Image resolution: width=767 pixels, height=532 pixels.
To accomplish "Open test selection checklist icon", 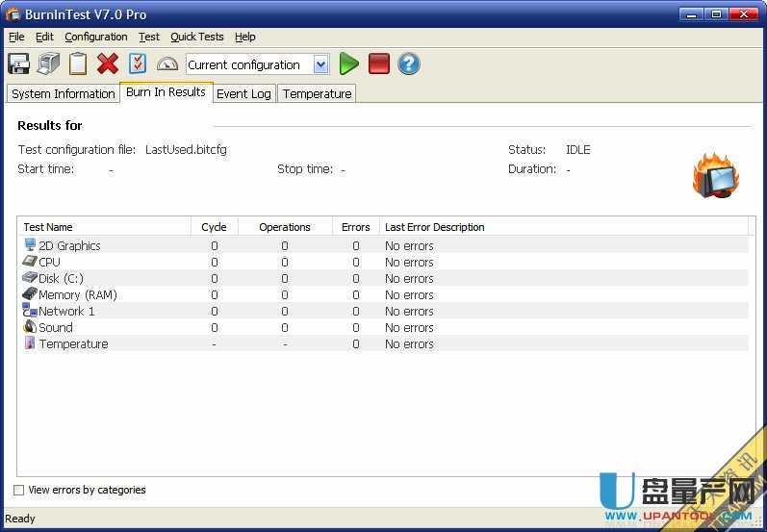I will click(x=138, y=64).
